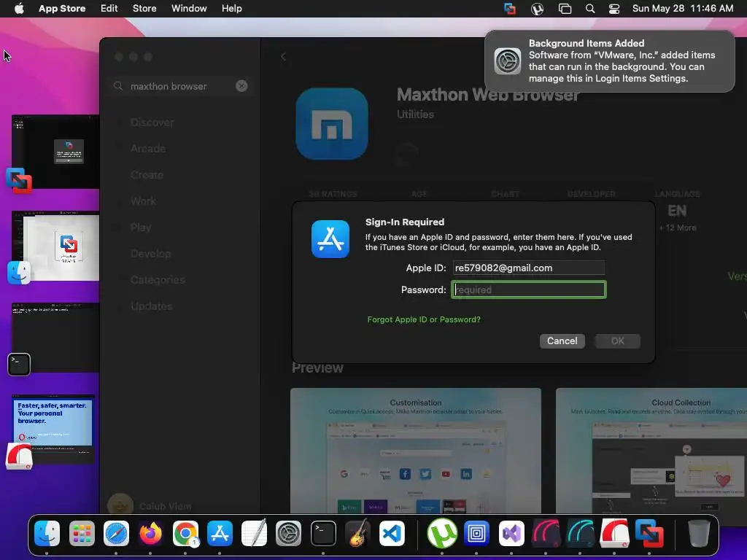Click the Maxthon Web Browser app icon
Image resolution: width=747 pixels, height=560 pixels.
(x=332, y=124)
